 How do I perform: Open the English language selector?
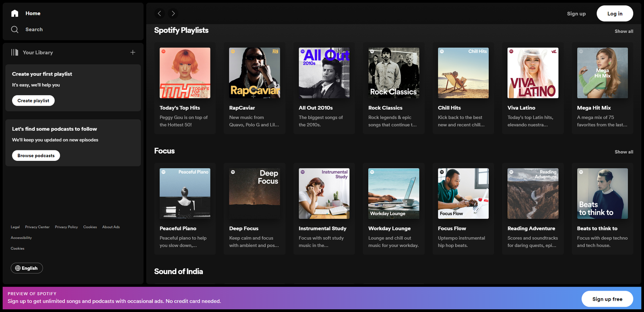tap(27, 268)
